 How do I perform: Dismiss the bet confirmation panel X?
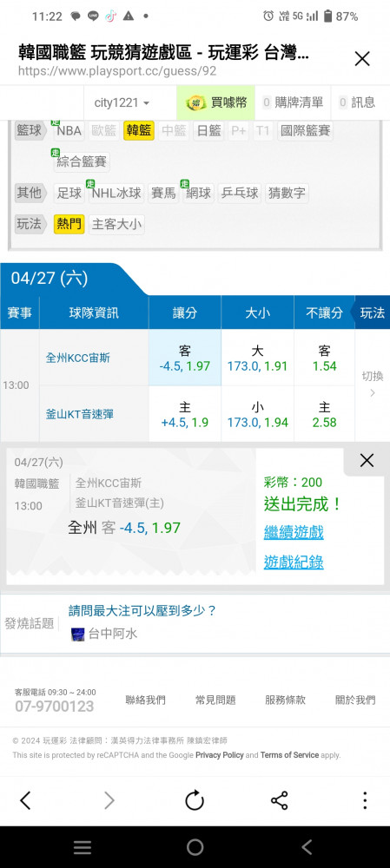coord(367,460)
